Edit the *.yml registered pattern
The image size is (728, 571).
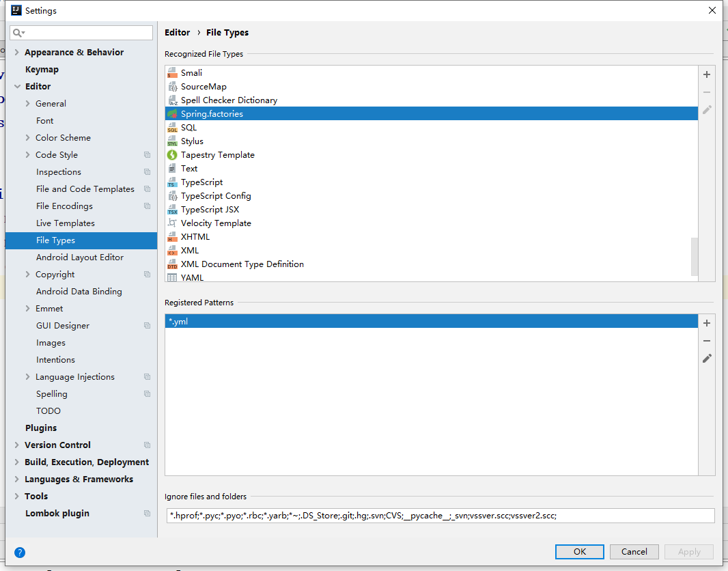click(707, 359)
